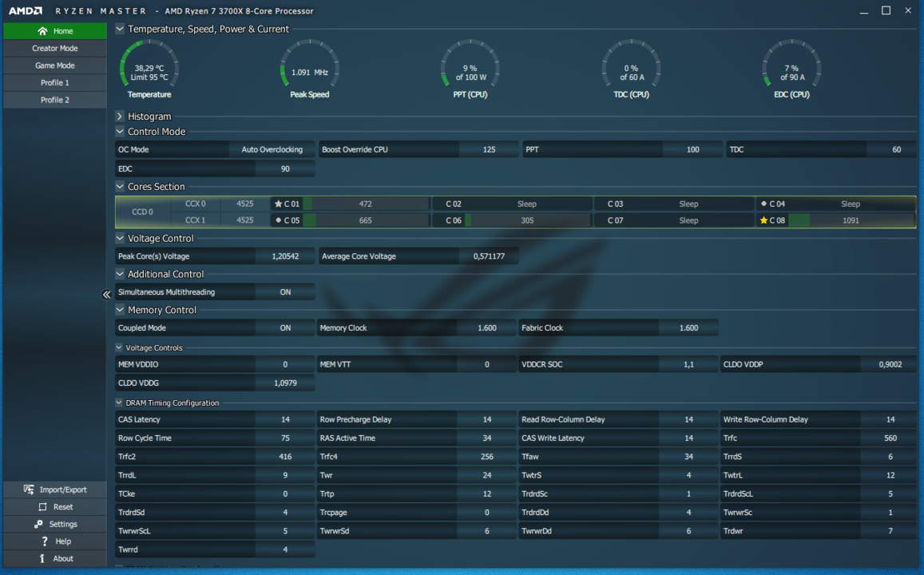Open Help label
The image size is (924, 575).
(63, 541)
